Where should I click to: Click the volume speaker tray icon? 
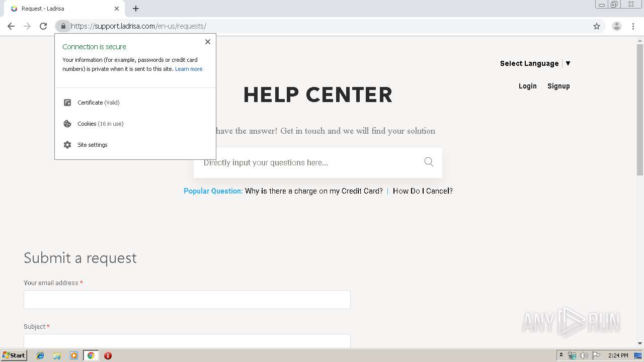coord(584,355)
